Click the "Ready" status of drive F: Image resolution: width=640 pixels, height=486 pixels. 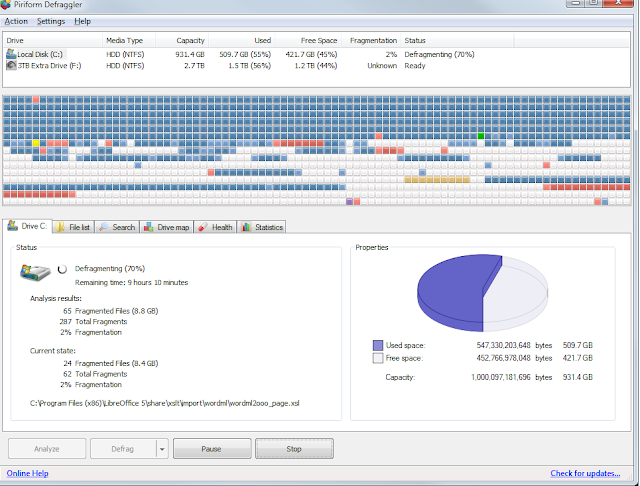coord(415,66)
